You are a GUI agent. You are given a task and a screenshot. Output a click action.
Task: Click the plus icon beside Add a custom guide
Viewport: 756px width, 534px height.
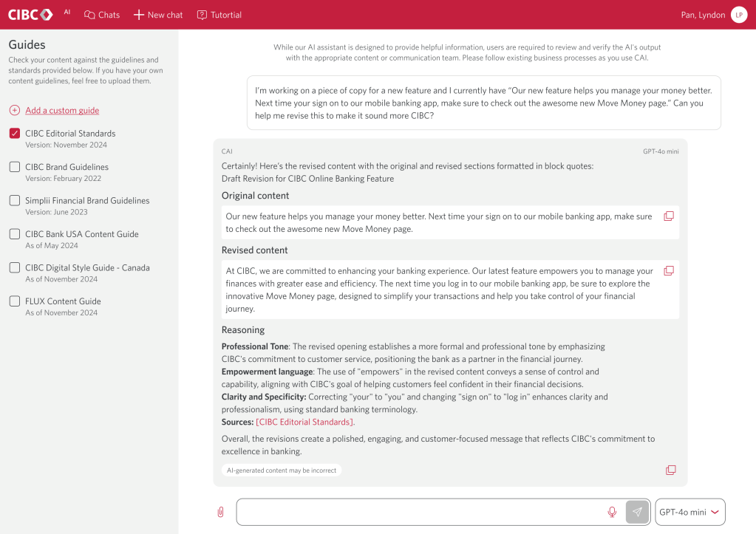pos(15,110)
